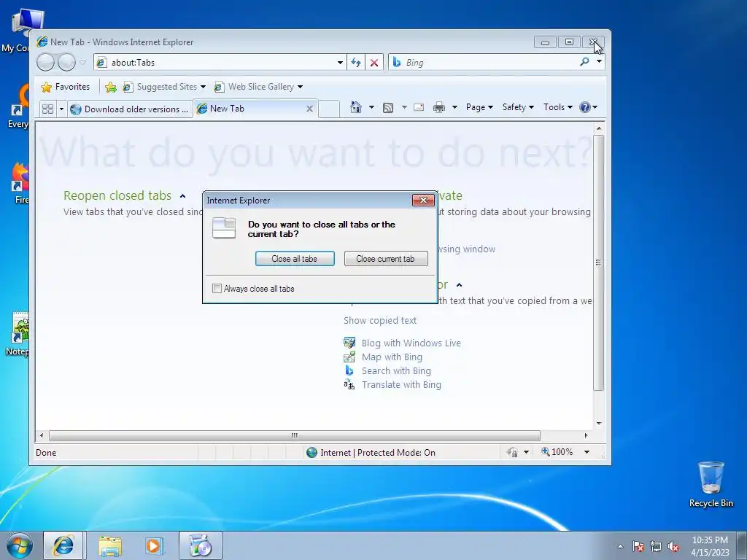Image resolution: width=747 pixels, height=560 pixels.
Task: Expand feeds dropdown arrow
Action: 404,107
